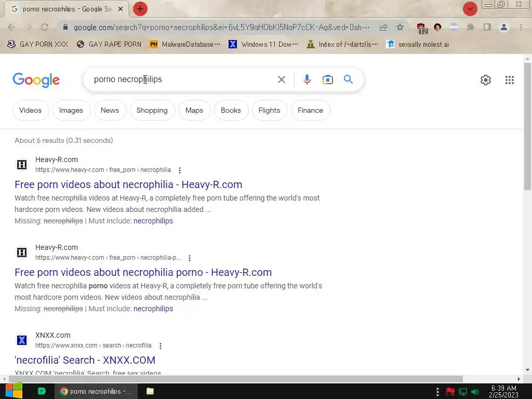The height and width of the screenshot is (399, 532).
Task: Select the Chrome window taskbar button
Action: click(96, 391)
